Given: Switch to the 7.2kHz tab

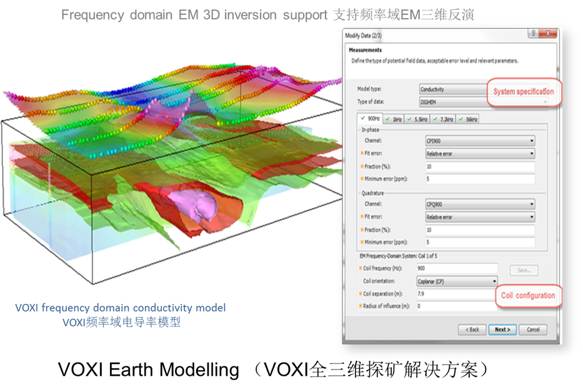Looking at the screenshot, I should [x=443, y=119].
